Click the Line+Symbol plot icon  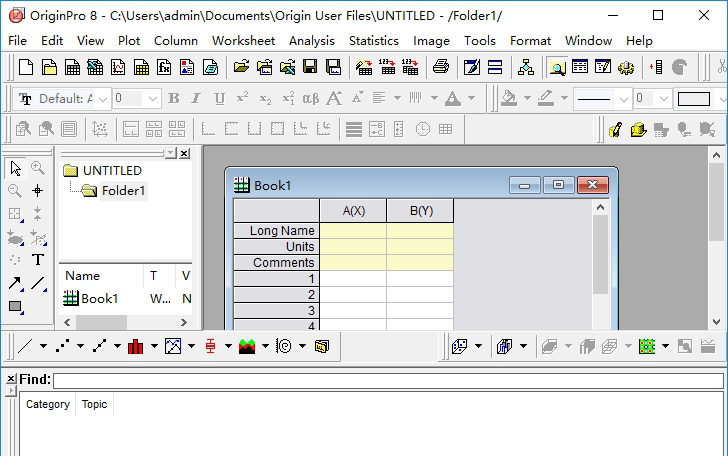[99, 346]
